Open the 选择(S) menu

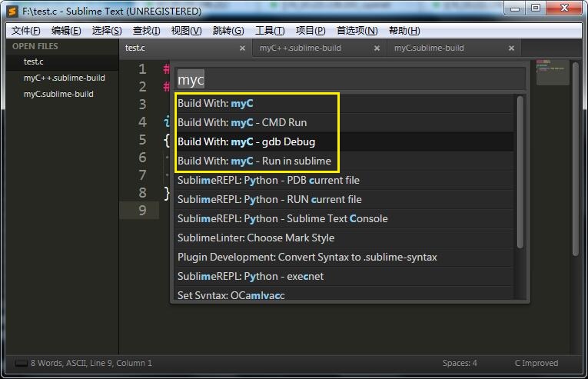[107, 31]
